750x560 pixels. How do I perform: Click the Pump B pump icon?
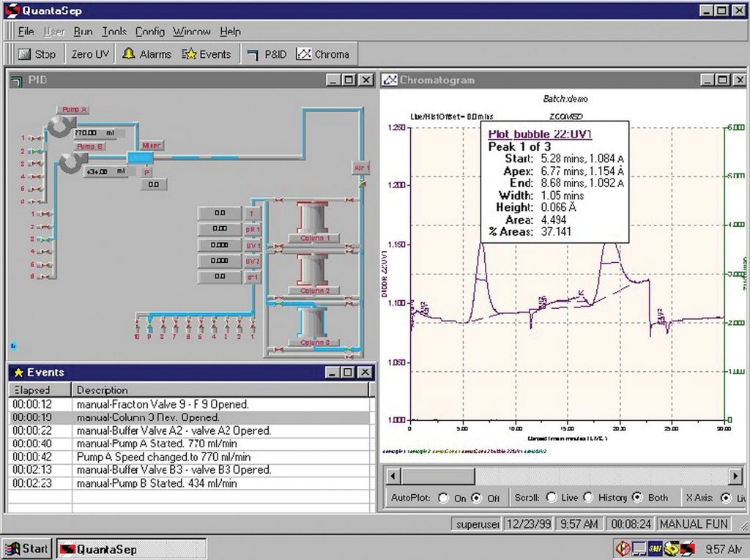(70, 163)
